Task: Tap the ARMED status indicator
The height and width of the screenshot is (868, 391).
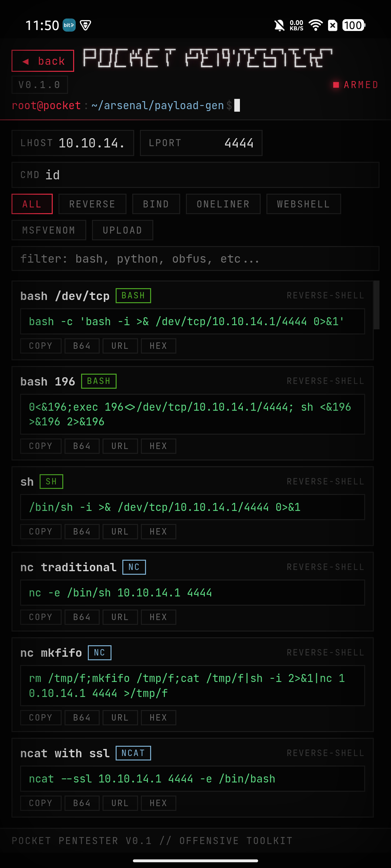Action: (356, 85)
